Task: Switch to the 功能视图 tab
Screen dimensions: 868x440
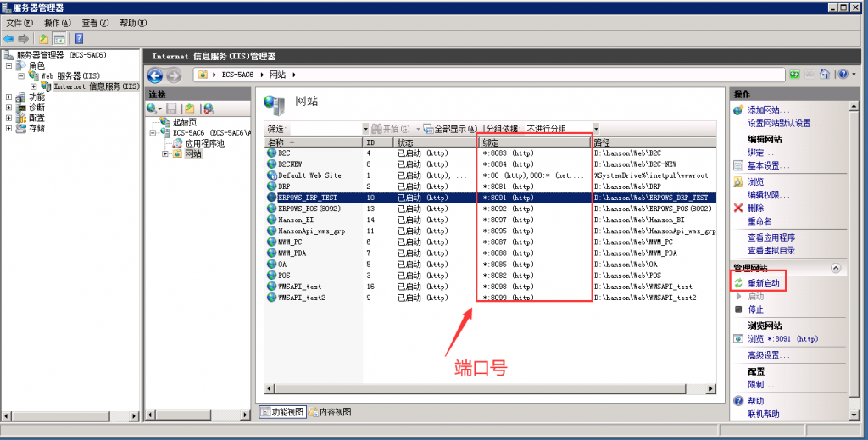Action: click(x=283, y=412)
